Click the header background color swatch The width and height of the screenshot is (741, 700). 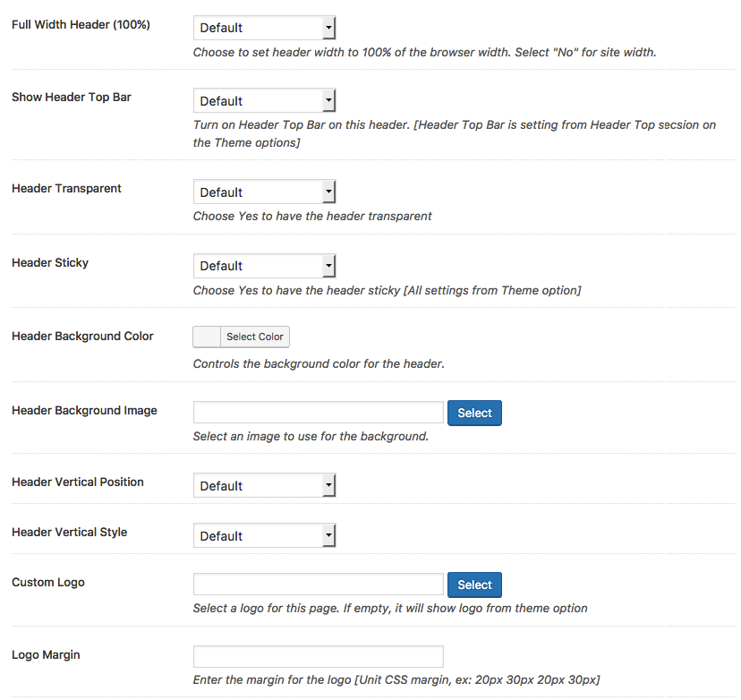207,337
